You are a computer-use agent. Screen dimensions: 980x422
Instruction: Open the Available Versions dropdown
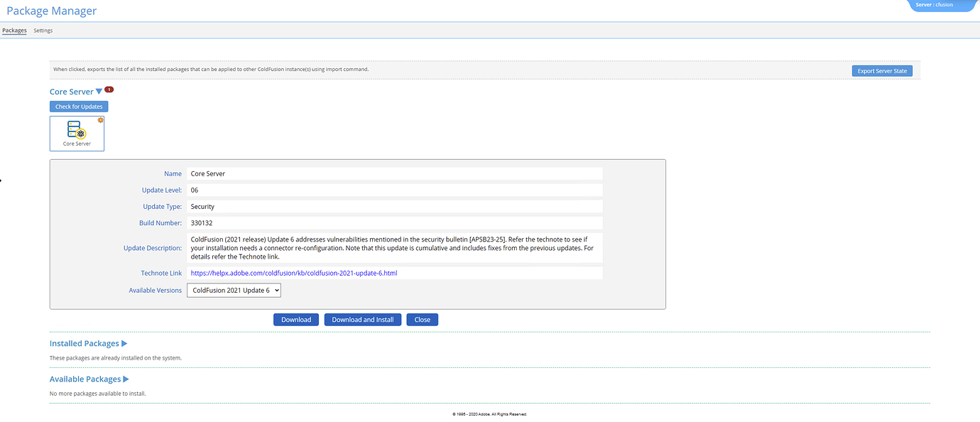(234, 290)
